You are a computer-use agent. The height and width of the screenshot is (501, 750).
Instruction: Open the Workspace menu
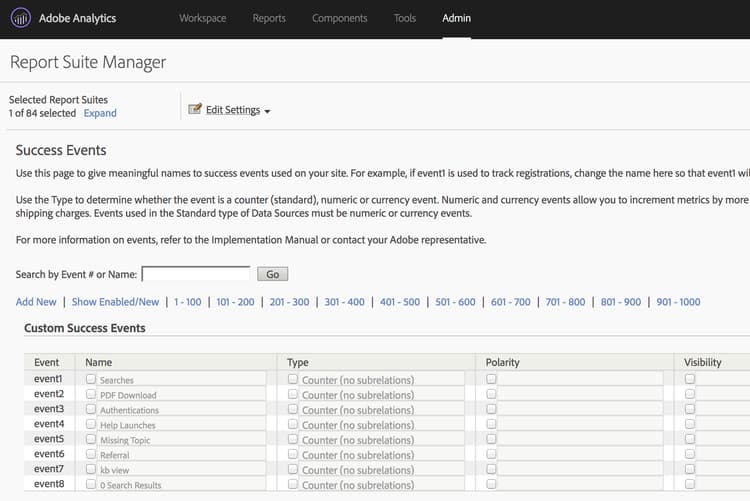tap(203, 18)
